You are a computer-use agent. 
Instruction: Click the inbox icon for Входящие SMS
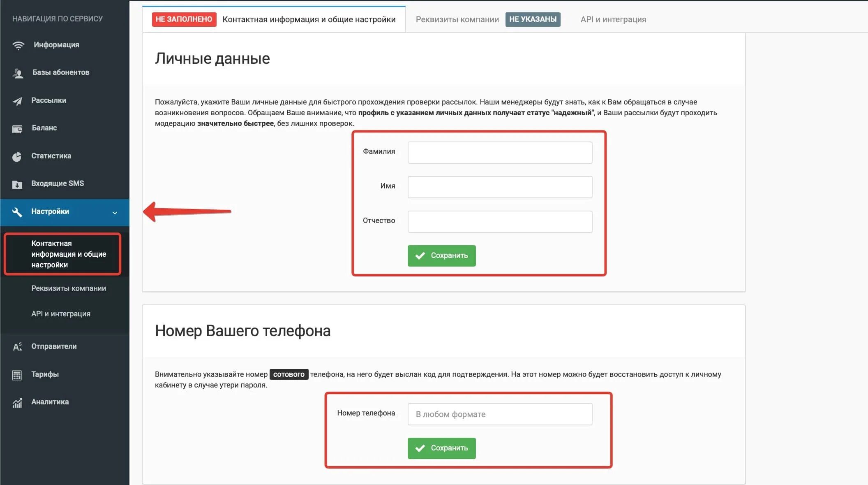[17, 185]
